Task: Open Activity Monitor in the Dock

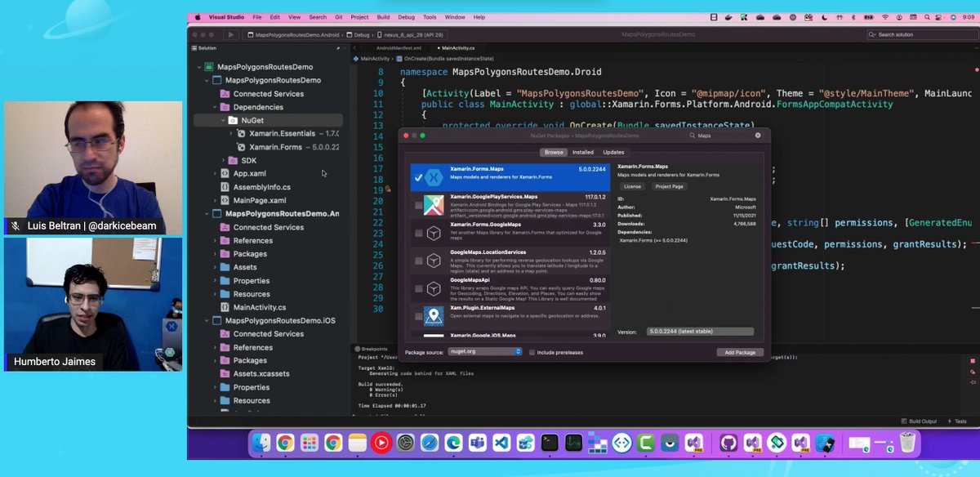Action: point(574,443)
